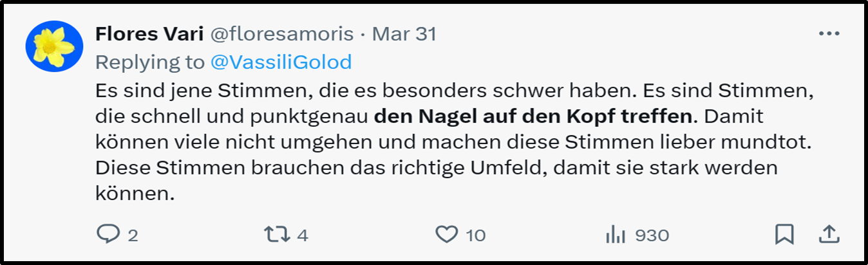
Task: Like the post with the heart icon
Action: point(446,235)
